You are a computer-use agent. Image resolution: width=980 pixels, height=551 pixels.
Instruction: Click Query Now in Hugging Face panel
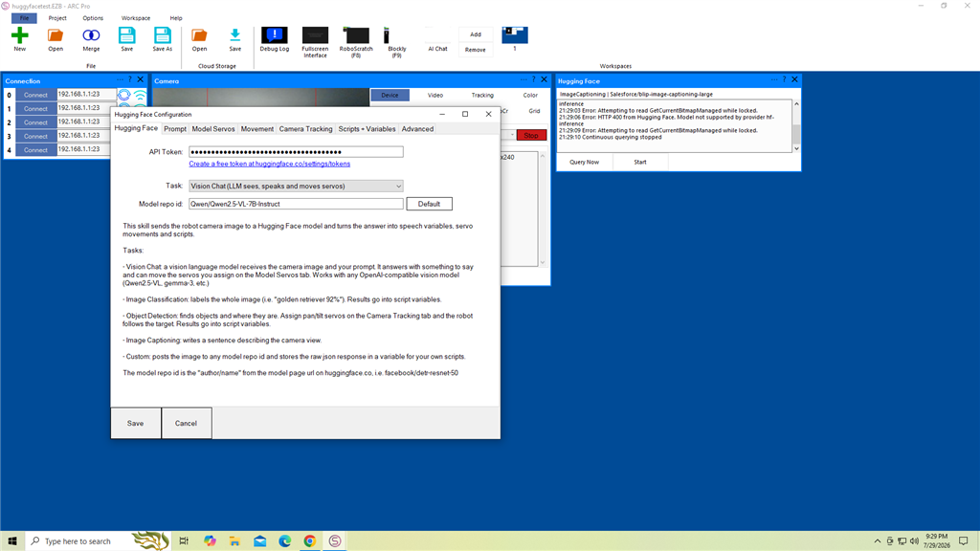click(x=585, y=162)
